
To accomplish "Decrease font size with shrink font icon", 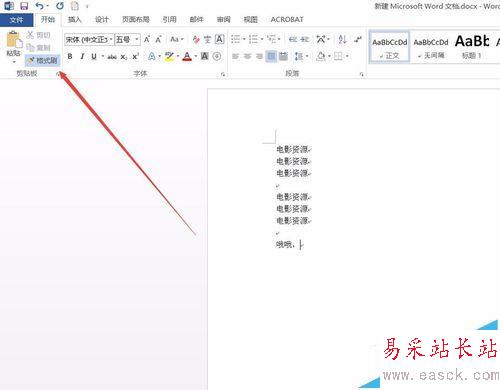I will 158,40.
